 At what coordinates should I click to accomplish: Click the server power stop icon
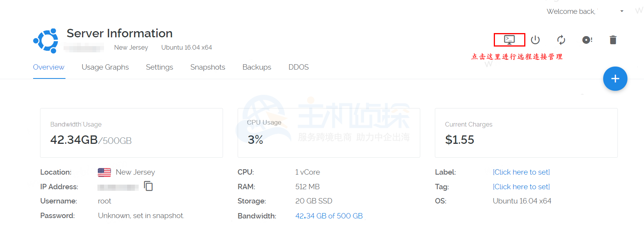click(x=535, y=40)
